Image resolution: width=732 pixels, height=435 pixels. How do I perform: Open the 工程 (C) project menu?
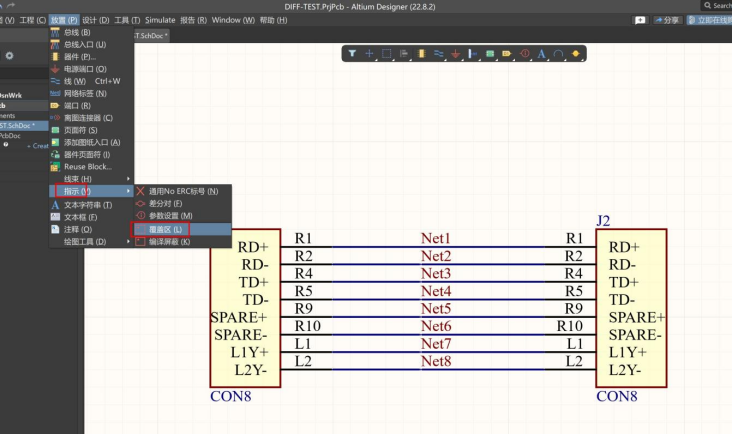point(33,20)
